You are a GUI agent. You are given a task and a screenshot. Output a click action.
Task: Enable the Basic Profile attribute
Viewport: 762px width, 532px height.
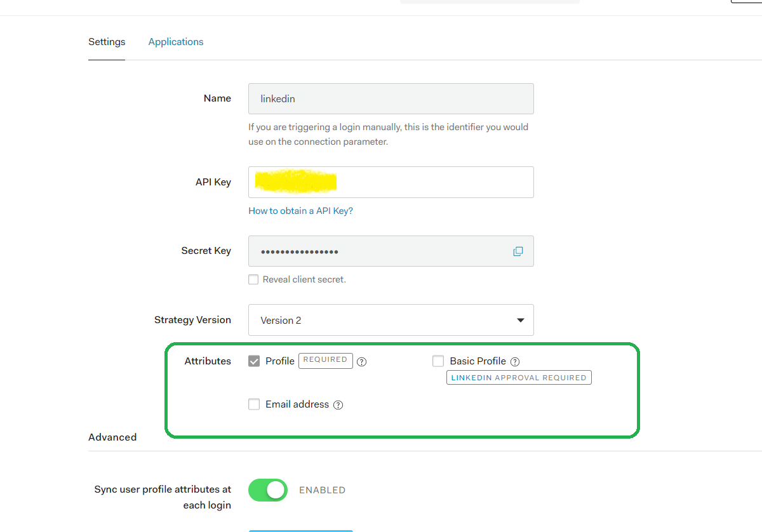(438, 361)
